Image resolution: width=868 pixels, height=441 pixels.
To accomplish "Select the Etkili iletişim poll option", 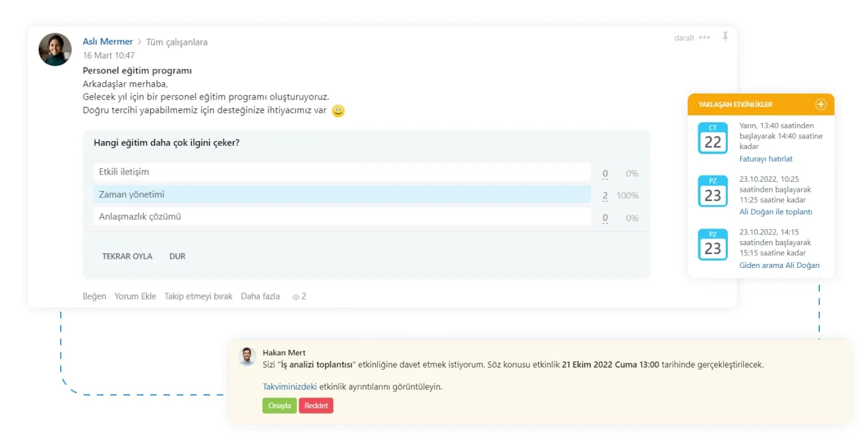I will (343, 172).
